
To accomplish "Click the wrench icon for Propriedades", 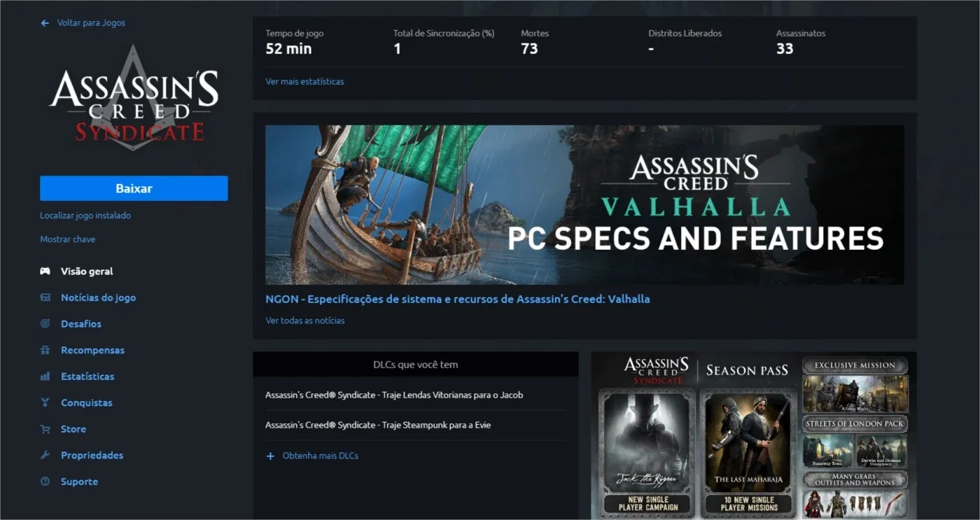I will tap(45, 455).
